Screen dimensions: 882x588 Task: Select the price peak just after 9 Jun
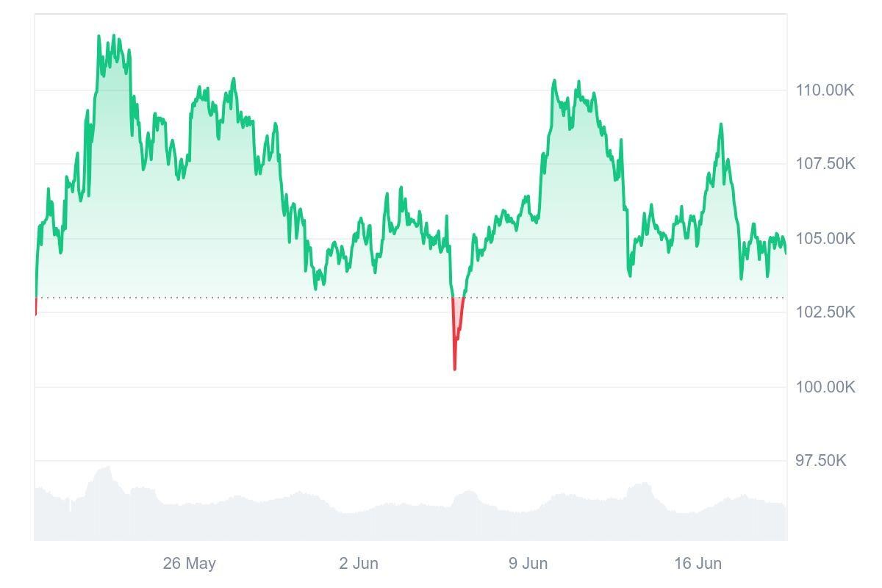[x=554, y=81]
